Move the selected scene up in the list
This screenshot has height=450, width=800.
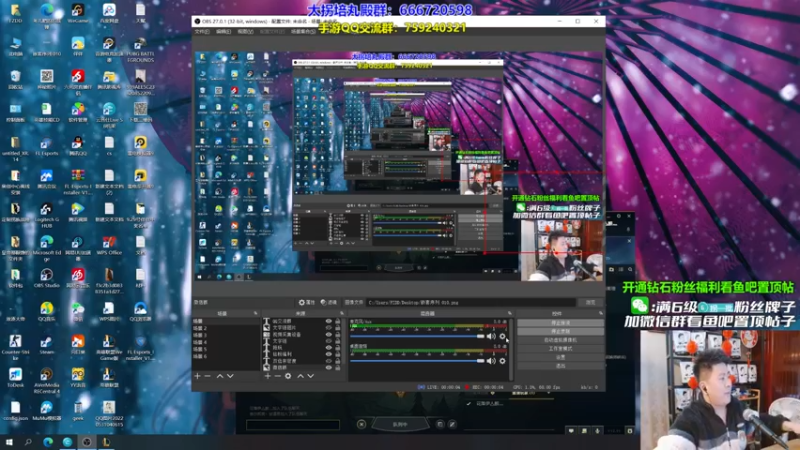220,376
